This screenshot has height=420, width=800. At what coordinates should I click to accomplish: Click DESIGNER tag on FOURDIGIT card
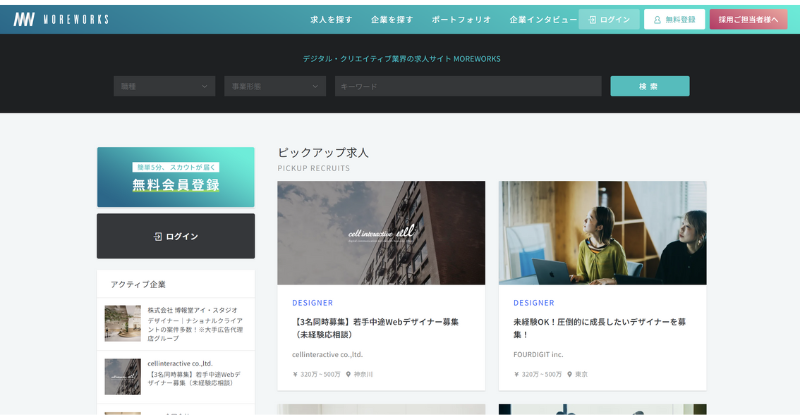pos(534,303)
